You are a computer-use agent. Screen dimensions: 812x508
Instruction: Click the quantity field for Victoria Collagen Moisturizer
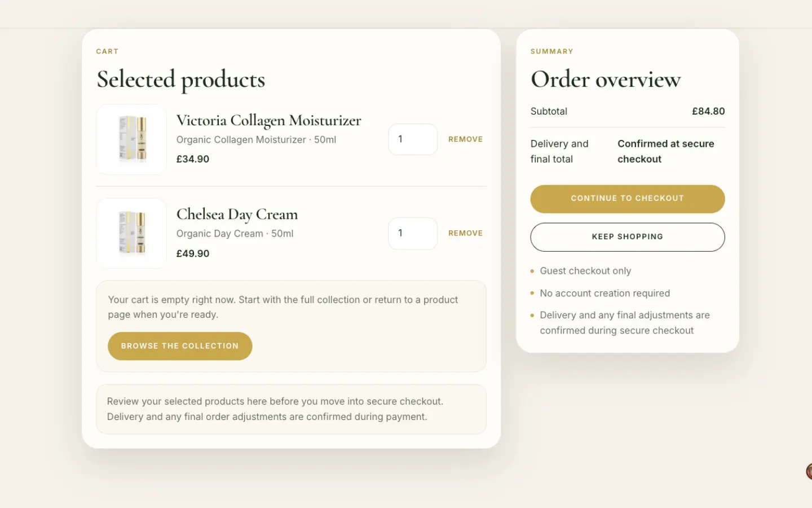(413, 139)
